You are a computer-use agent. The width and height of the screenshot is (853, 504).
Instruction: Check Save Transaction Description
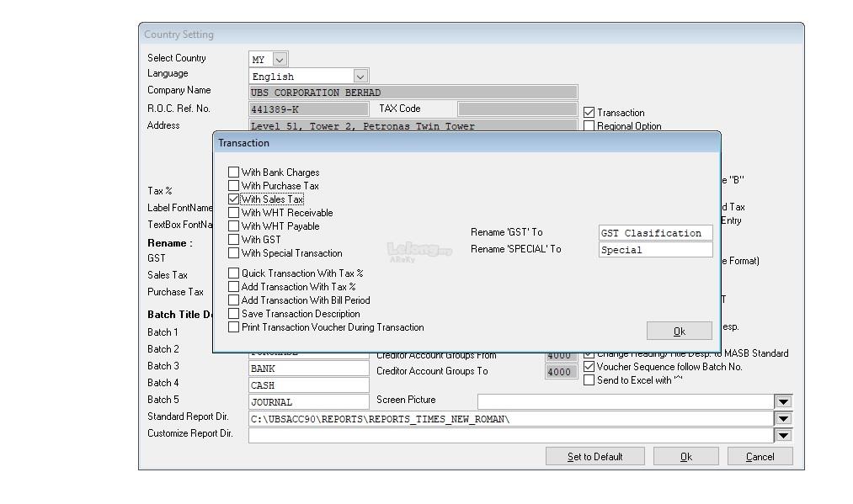click(x=233, y=314)
